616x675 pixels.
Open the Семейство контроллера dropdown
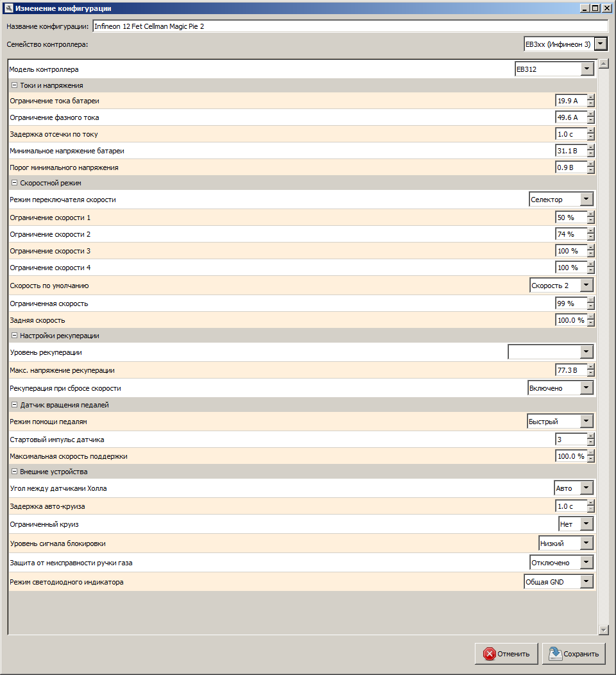coord(601,44)
